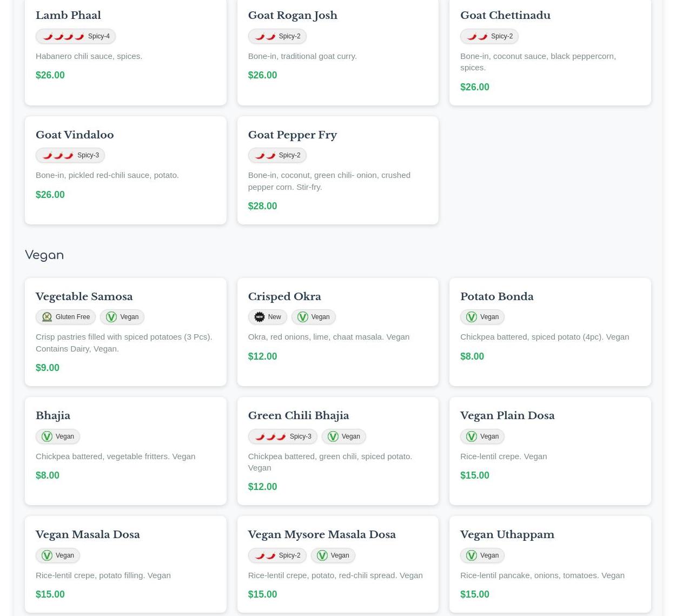Image resolution: width=676 pixels, height=616 pixels.
Task: Click the Goat Chettinadu dish title
Action: [505, 15]
